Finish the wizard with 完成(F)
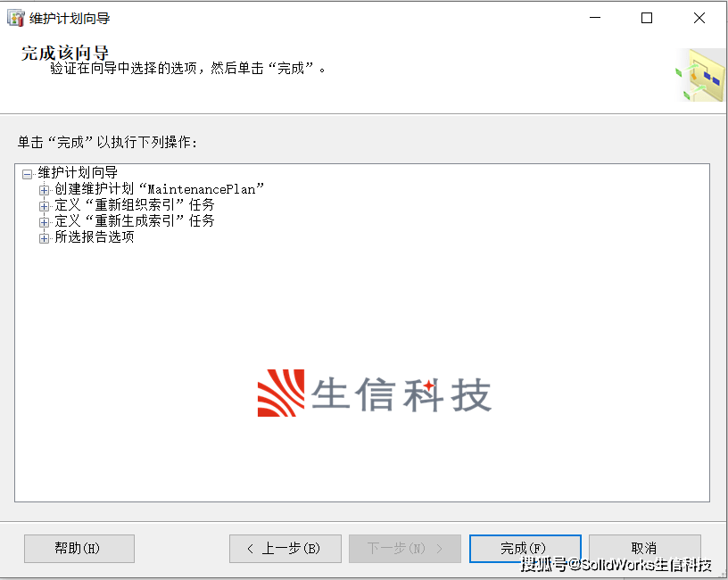The image size is (728, 580). tap(525, 549)
